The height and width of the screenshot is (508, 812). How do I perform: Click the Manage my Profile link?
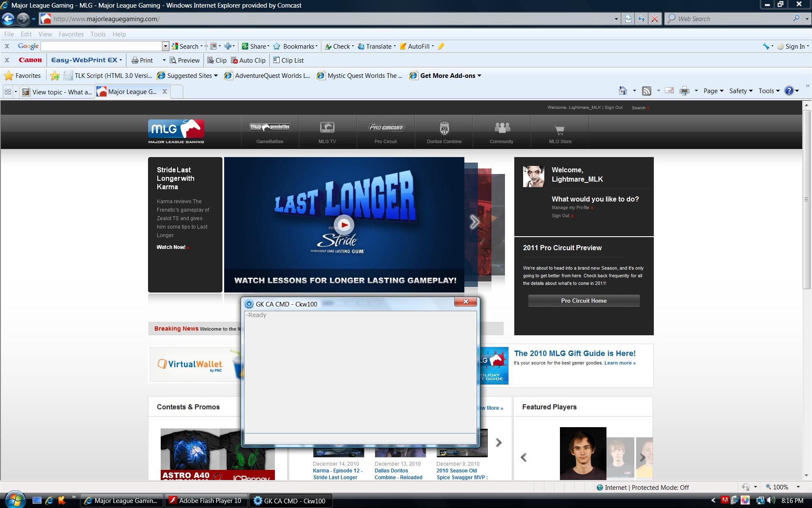[x=570, y=207]
